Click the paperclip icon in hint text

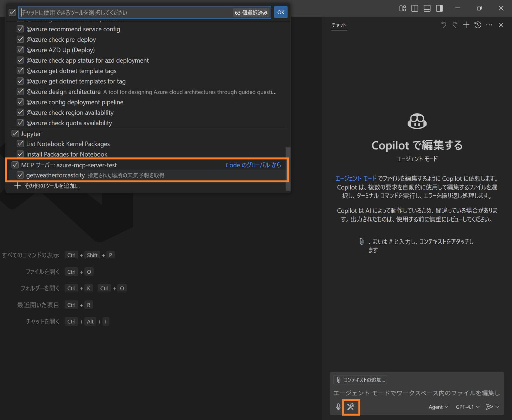point(361,241)
